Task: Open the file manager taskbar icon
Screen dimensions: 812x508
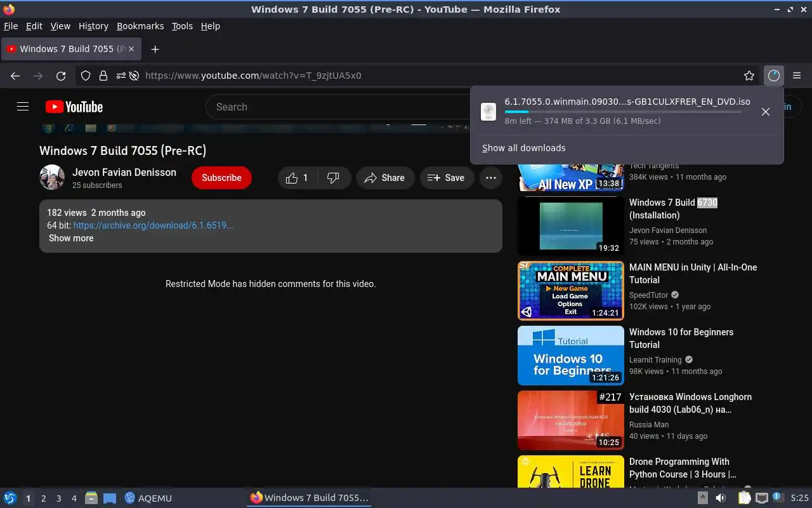Action: pyautogui.click(x=91, y=498)
